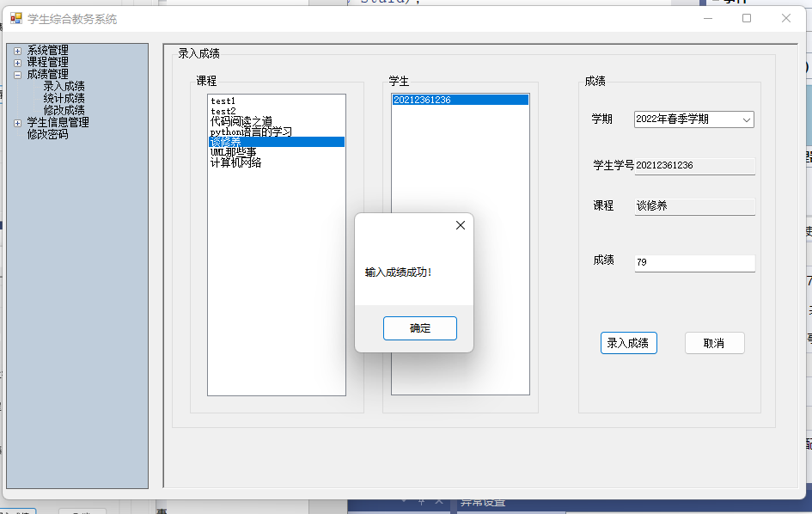Screen dimensions: 812x514
Task: Open 修改密码 in the tree
Action: coord(47,134)
